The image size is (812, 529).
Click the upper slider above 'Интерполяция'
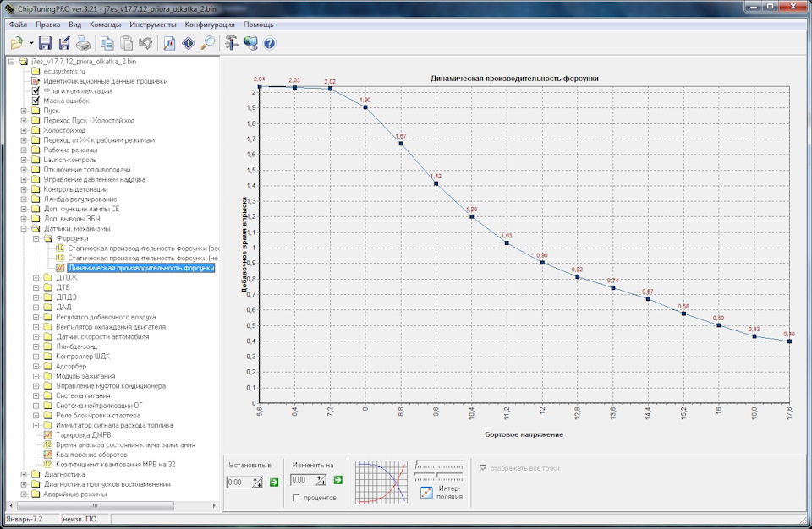point(438,464)
